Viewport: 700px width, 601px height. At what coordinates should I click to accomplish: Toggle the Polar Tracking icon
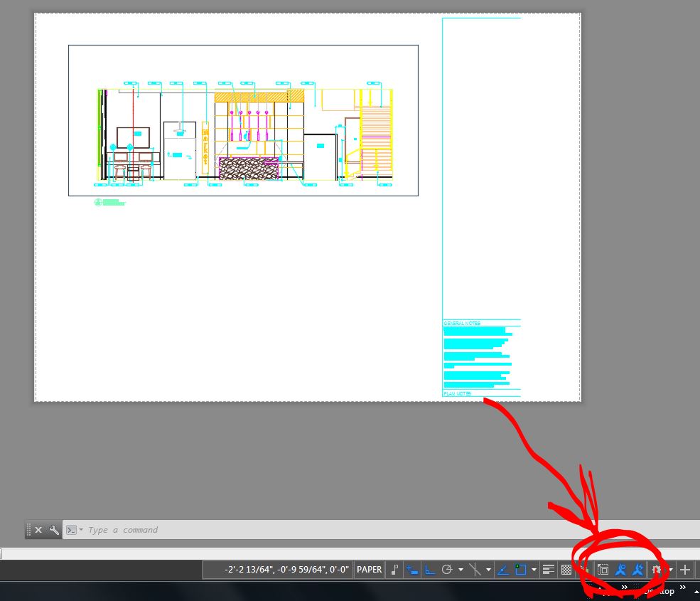pyautogui.click(x=446, y=569)
